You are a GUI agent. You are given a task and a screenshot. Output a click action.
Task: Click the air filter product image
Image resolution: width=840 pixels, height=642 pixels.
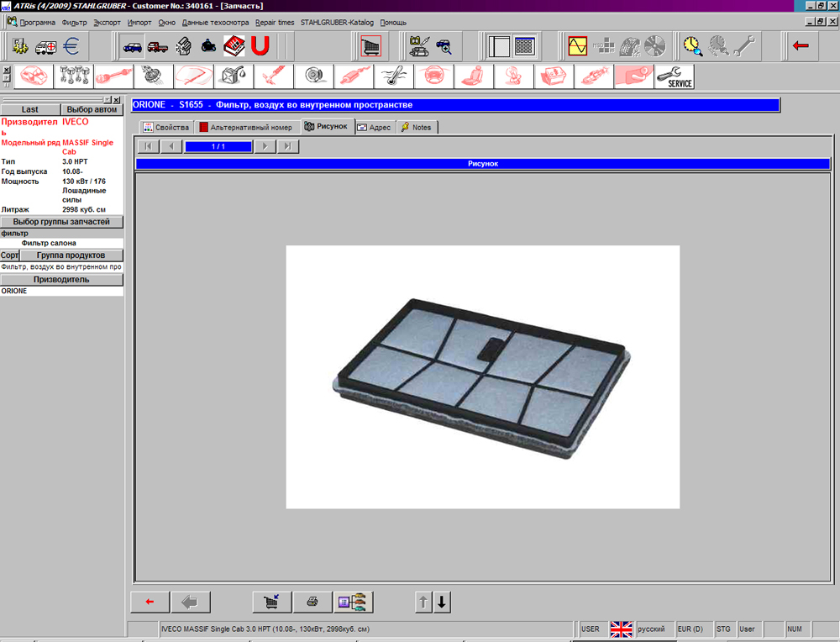[482, 376]
